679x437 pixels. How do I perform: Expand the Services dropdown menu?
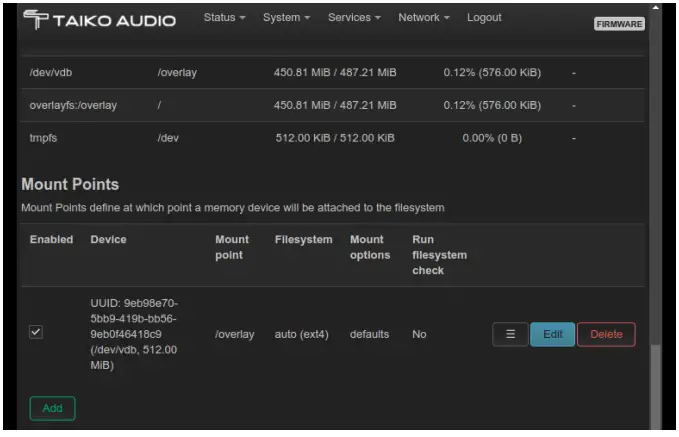tap(355, 18)
